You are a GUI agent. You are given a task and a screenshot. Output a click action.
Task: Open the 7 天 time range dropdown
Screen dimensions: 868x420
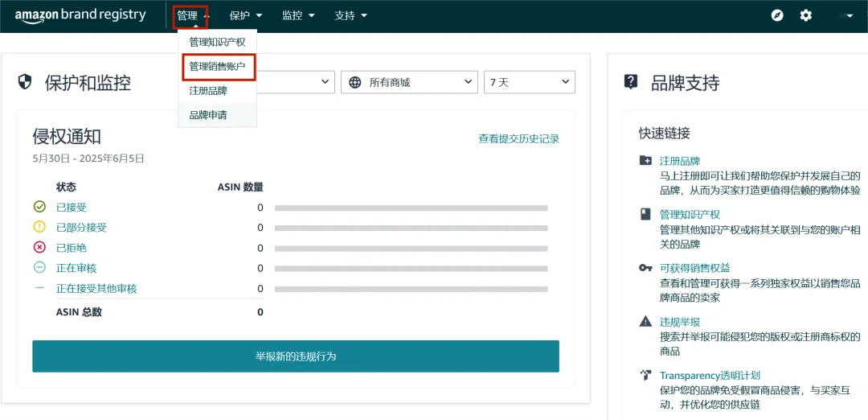529,82
